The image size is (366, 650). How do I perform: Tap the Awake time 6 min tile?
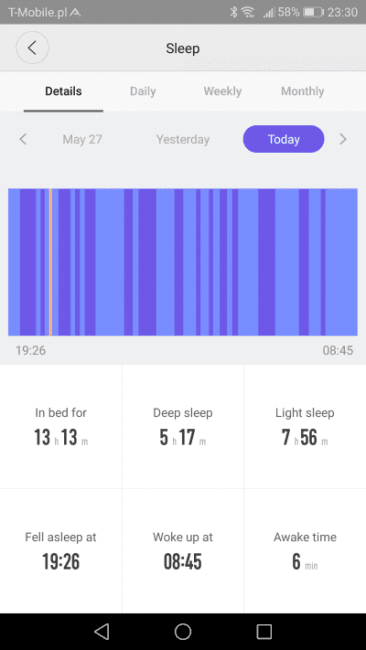[x=305, y=551]
